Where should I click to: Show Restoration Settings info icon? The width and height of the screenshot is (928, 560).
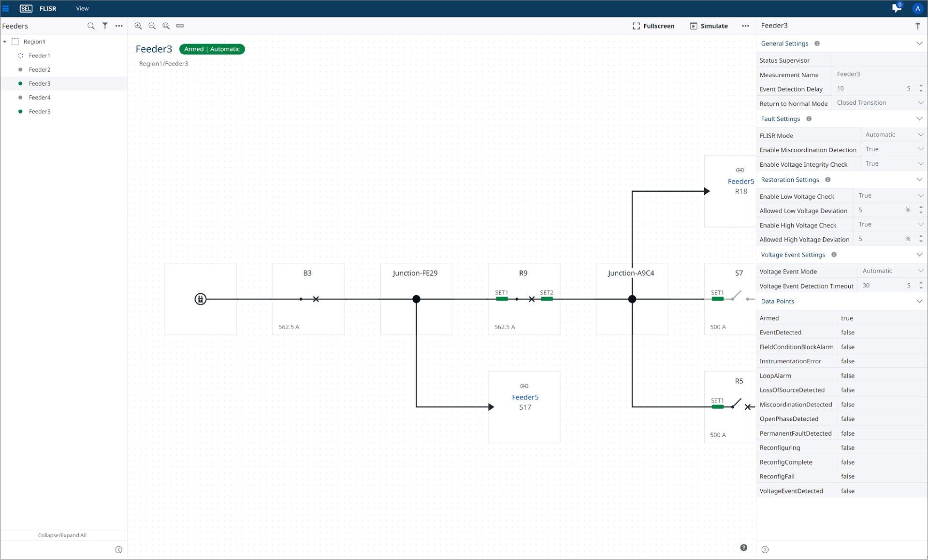(828, 180)
